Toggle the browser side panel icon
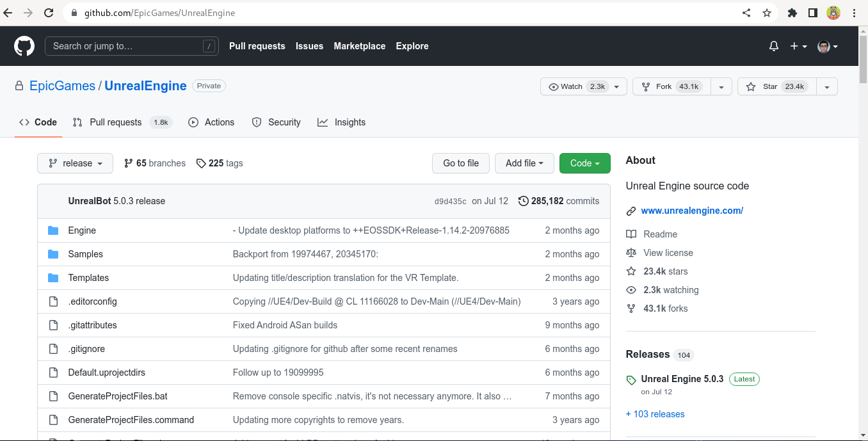 pos(813,13)
